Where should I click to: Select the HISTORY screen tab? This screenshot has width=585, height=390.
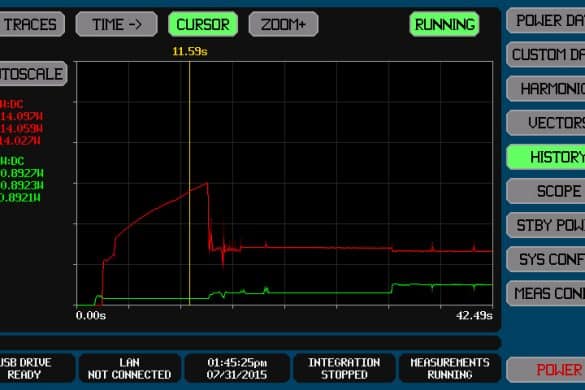tap(546, 157)
